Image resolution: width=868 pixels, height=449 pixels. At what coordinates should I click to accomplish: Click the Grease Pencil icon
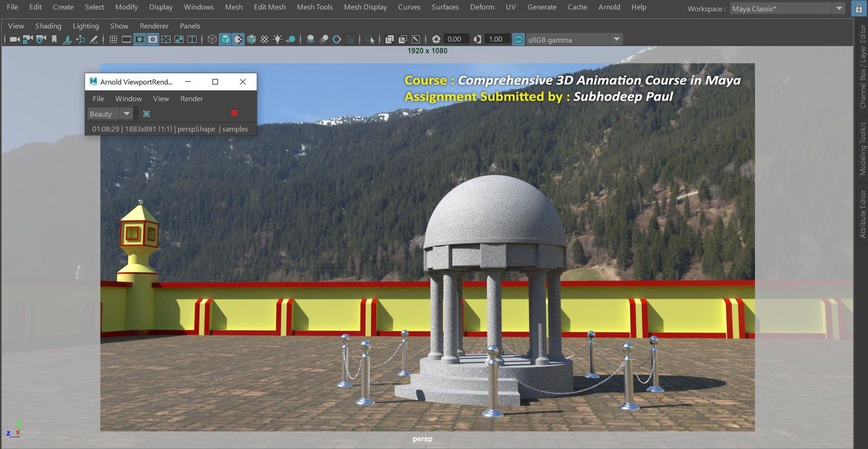(94, 39)
